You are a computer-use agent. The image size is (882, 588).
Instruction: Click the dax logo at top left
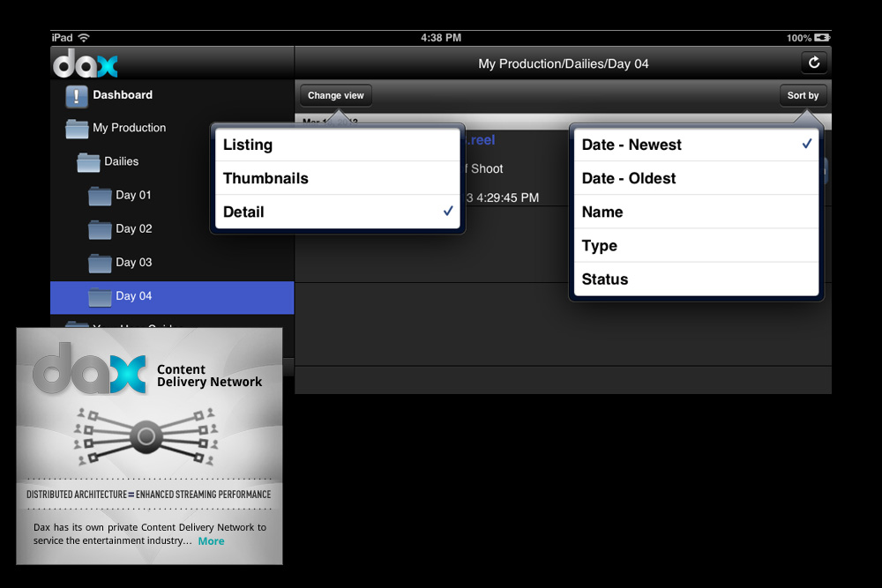85,63
